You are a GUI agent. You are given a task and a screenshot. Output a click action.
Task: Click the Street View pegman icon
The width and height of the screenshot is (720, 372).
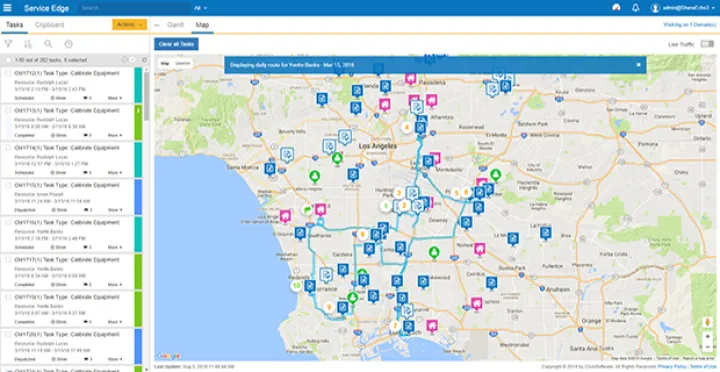(x=708, y=322)
